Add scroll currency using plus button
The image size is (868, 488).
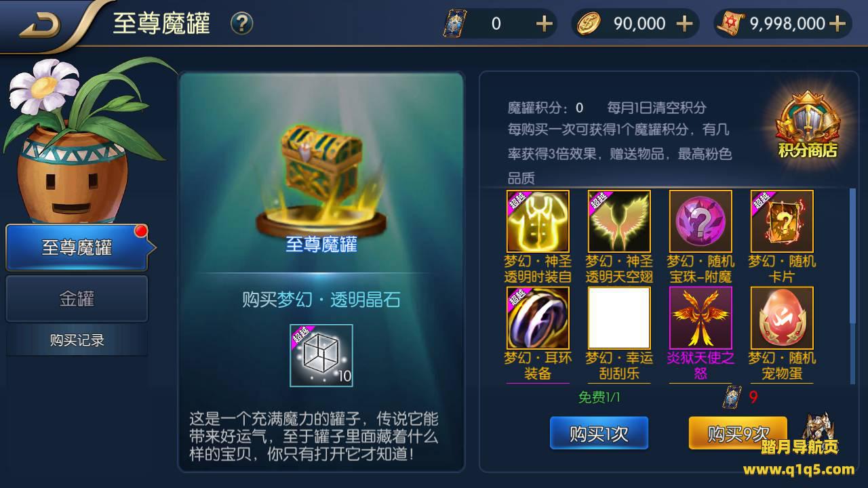point(837,24)
